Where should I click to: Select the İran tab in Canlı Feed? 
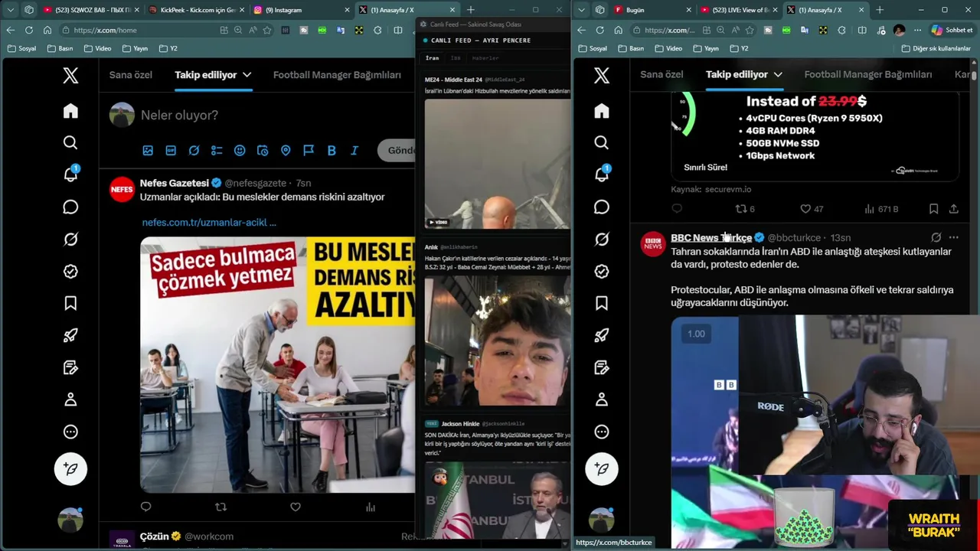coord(433,58)
